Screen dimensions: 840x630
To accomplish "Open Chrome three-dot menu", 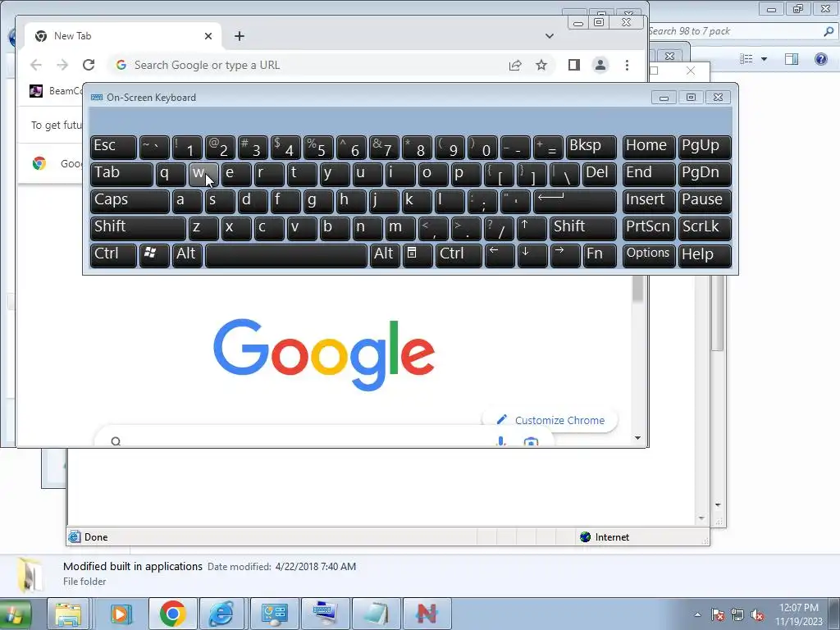I will (627, 65).
